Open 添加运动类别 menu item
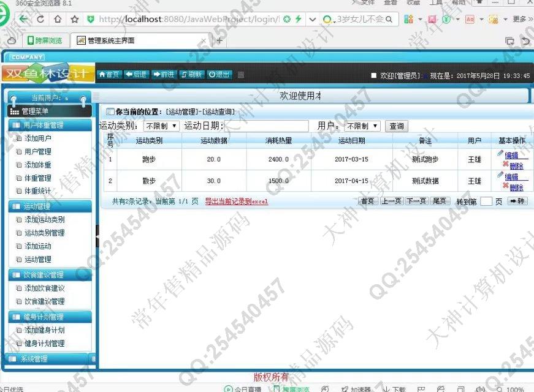This screenshot has width=534, height=392. click(x=44, y=219)
